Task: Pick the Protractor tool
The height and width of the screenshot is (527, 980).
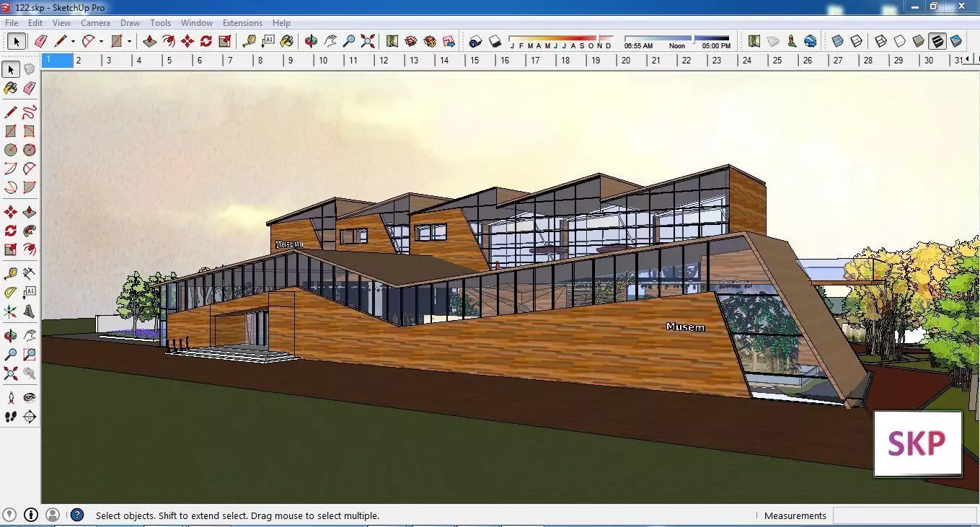Action: 11,293
